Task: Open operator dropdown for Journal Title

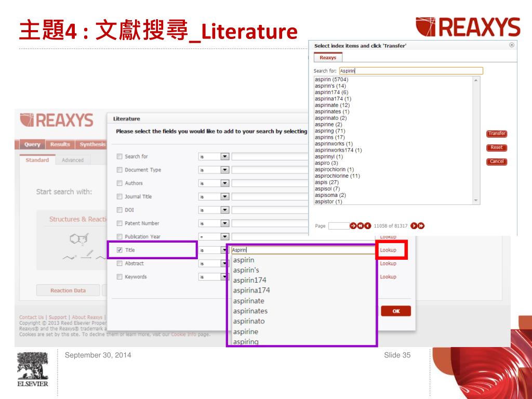Action: 224,197
